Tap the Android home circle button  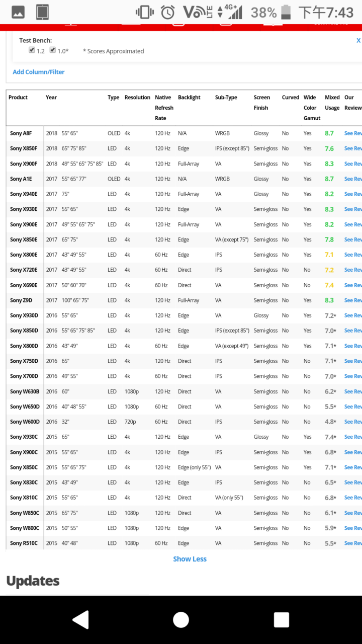coord(181,620)
